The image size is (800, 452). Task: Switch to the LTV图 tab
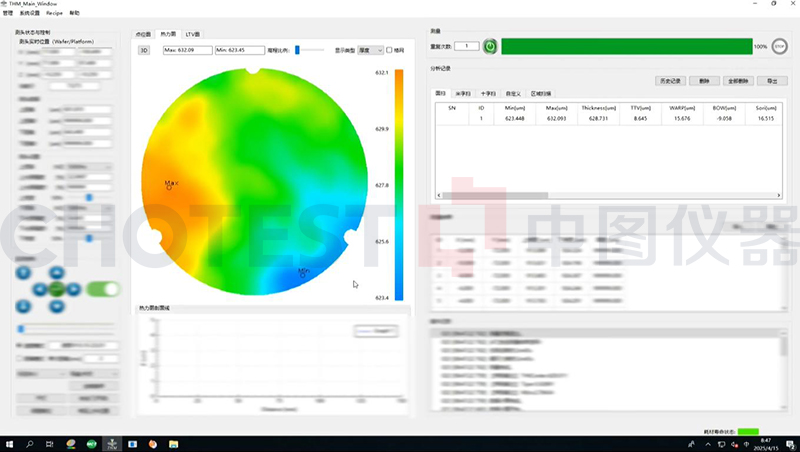click(192, 34)
